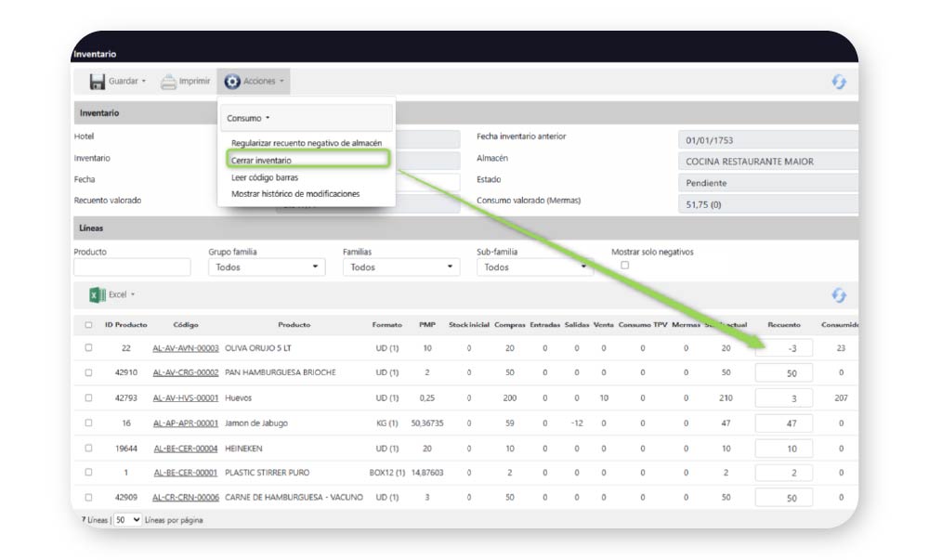The image size is (929, 560).
Task: Click the Acciones gear icon
Action: (x=232, y=82)
